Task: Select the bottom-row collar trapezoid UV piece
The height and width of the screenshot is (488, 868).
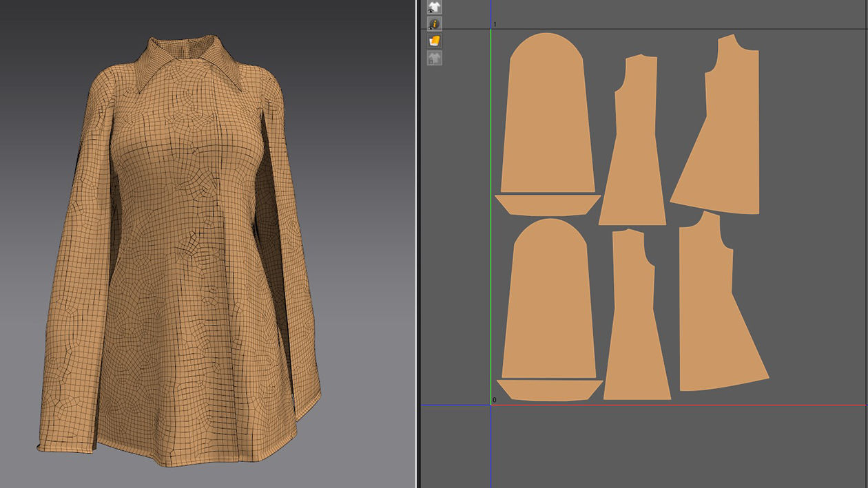Action: (549, 390)
